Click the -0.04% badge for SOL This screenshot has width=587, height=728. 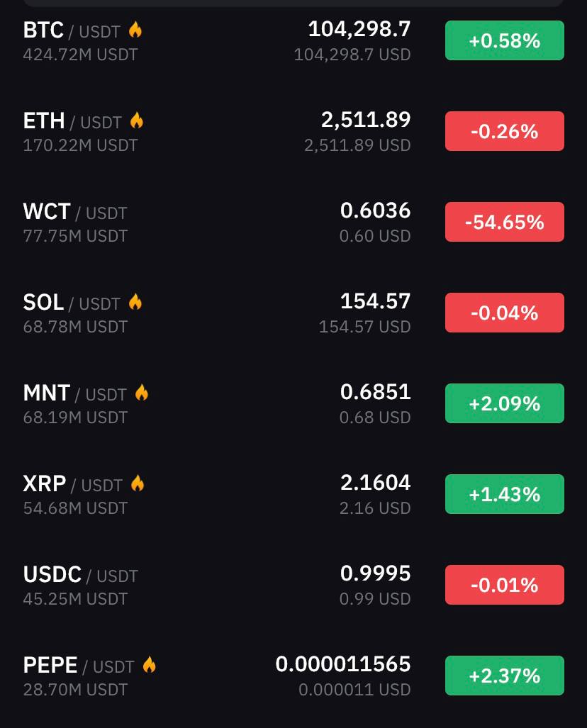[x=504, y=313]
